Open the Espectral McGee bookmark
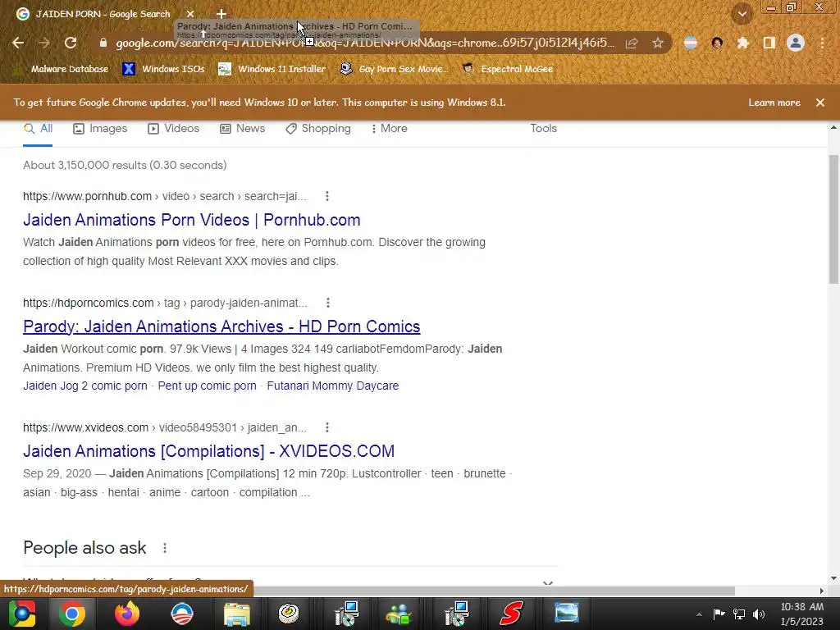Image resolution: width=840 pixels, height=630 pixels. tap(507, 69)
